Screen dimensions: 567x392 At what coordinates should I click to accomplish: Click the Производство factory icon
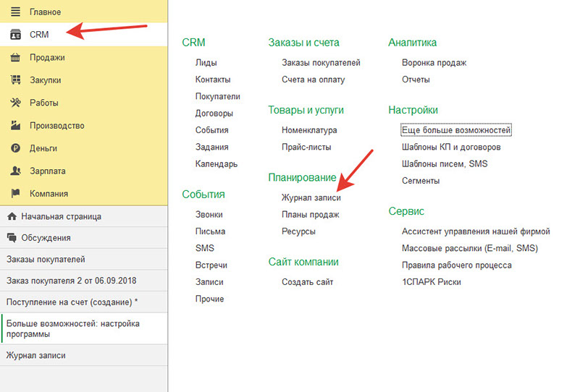coord(15,125)
